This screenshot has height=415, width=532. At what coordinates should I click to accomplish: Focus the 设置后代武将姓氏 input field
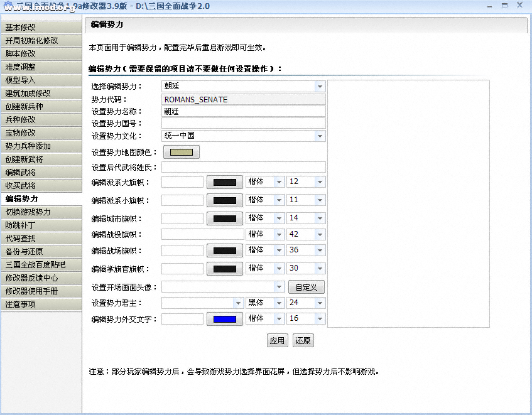tap(244, 167)
